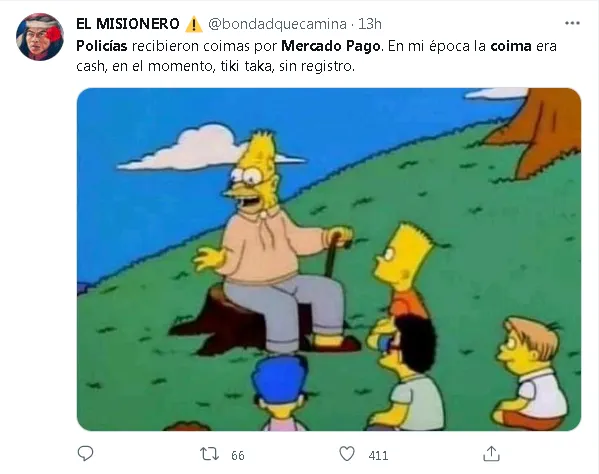Click the bold word Policías in tweet
This screenshot has width=599, height=474.
point(102,46)
